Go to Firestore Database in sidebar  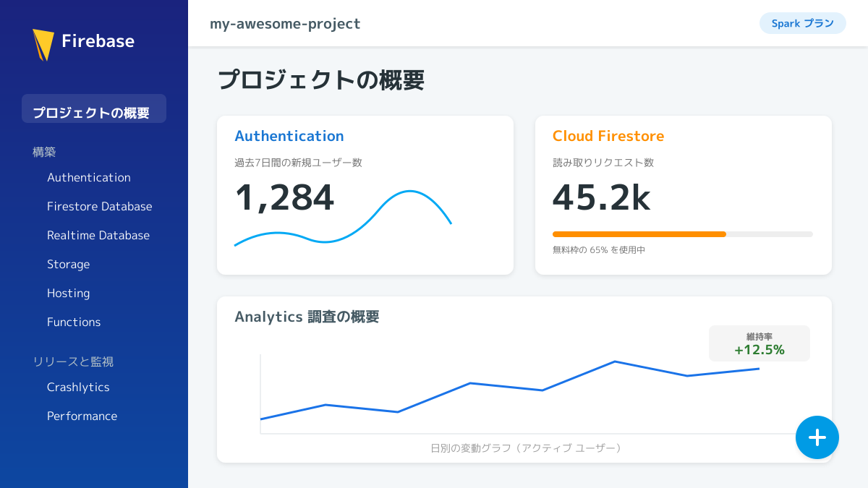pyautogui.click(x=100, y=206)
